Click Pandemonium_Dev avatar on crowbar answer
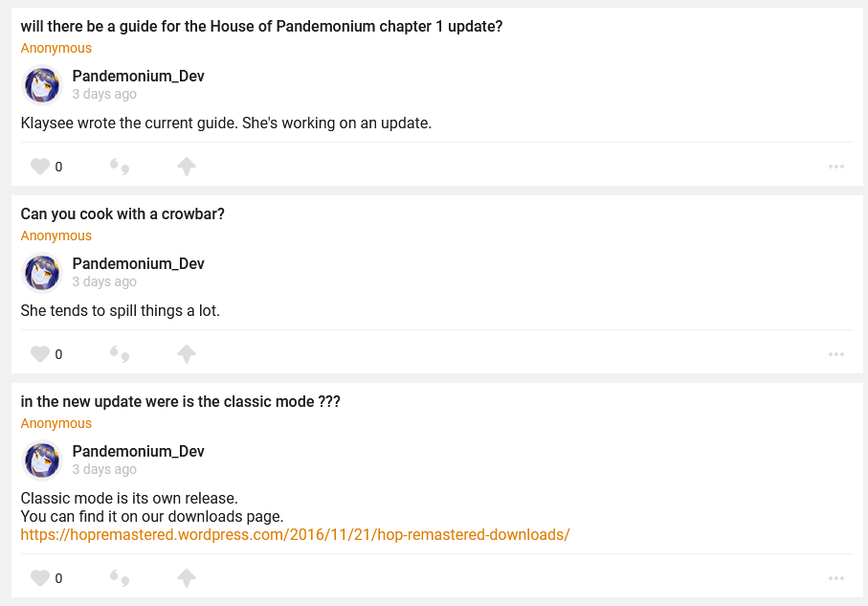 [x=42, y=273]
